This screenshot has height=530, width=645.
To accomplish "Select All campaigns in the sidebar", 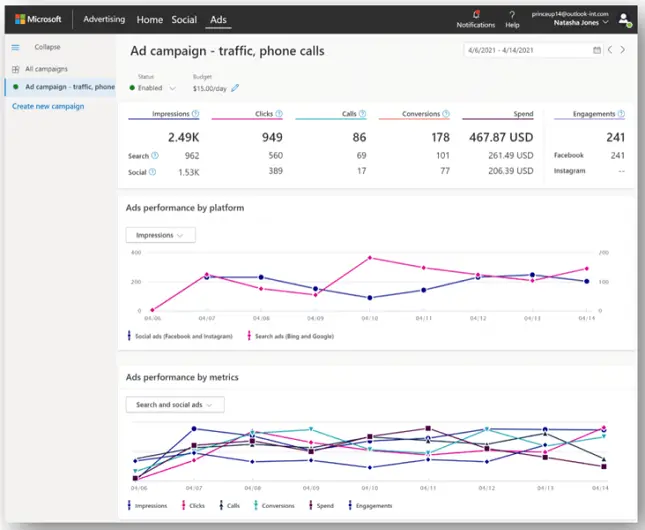I will (47, 68).
